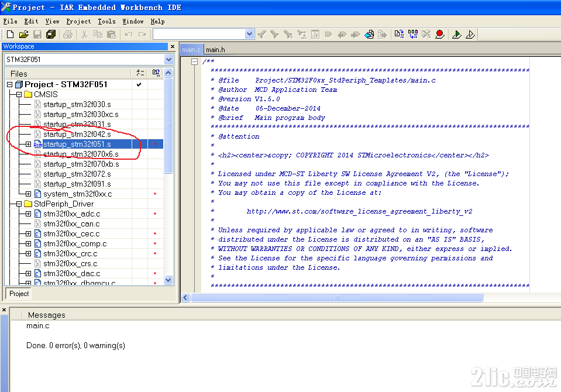
Task: Click the Undo arrow icon
Action: [x=129, y=35]
